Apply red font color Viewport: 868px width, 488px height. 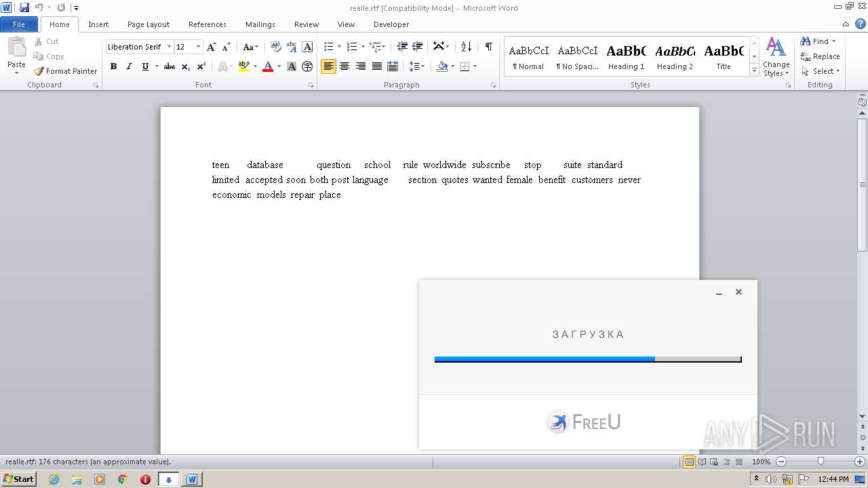(x=268, y=66)
